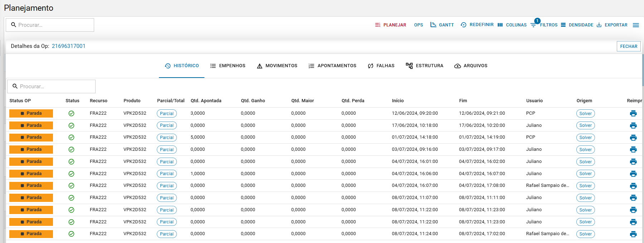Switch to the Arquivos tab
The width and height of the screenshot is (644, 243).
click(x=471, y=66)
